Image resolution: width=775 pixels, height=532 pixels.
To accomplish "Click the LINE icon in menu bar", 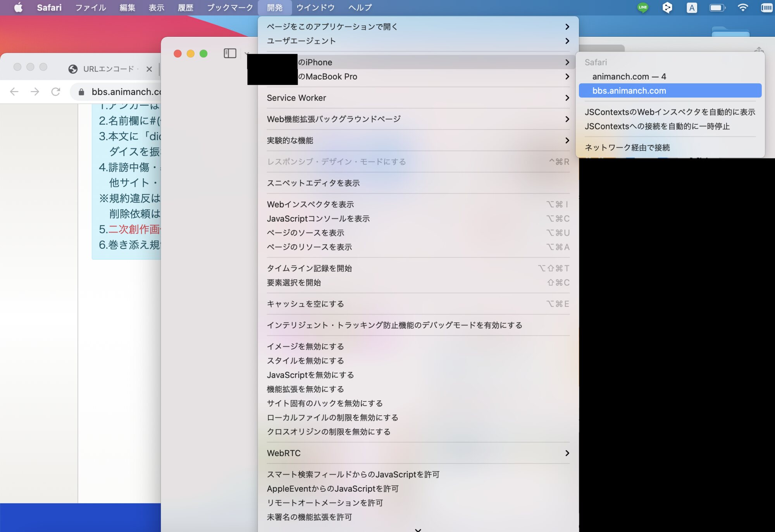I will [642, 7].
